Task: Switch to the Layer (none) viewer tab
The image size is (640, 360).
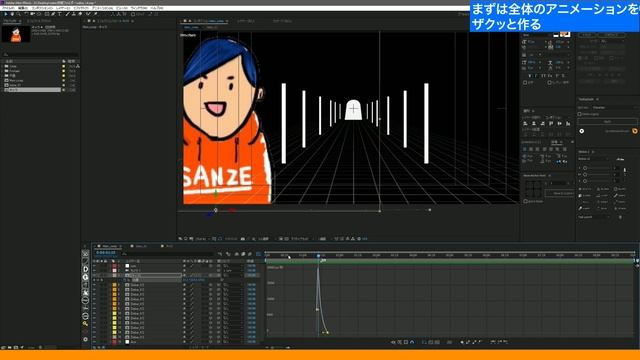Action: 246,21
